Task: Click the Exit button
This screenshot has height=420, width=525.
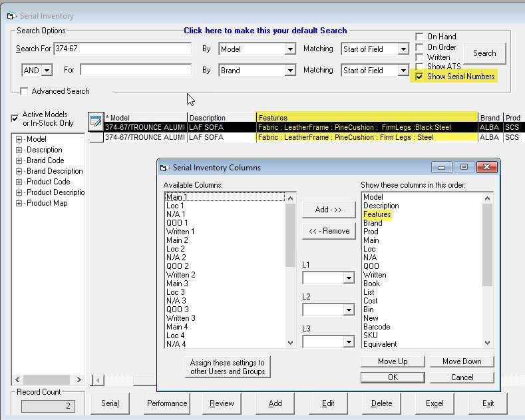Action: tap(488, 403)
